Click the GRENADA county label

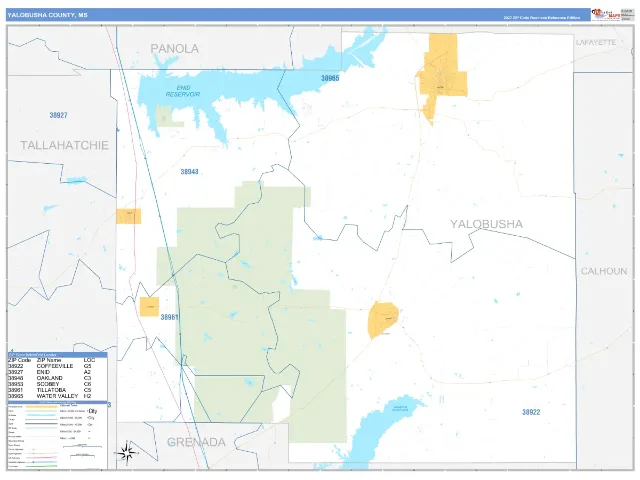coord(196,442)
